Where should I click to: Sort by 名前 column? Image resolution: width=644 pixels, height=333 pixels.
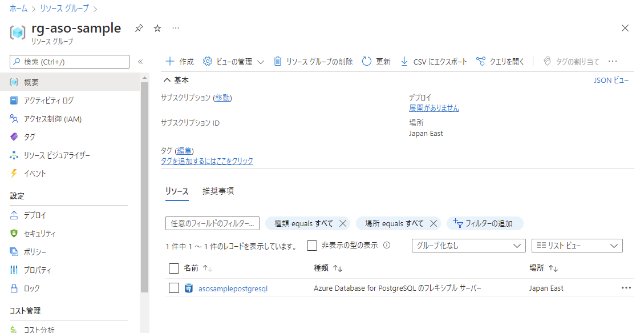click(x=198, y=268)
